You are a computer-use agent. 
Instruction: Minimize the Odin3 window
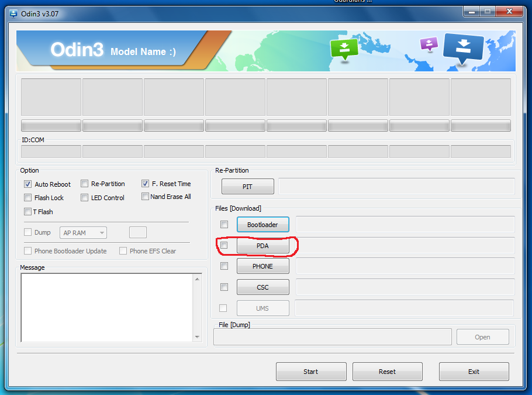pyautogui.click(x=472, y=12)
